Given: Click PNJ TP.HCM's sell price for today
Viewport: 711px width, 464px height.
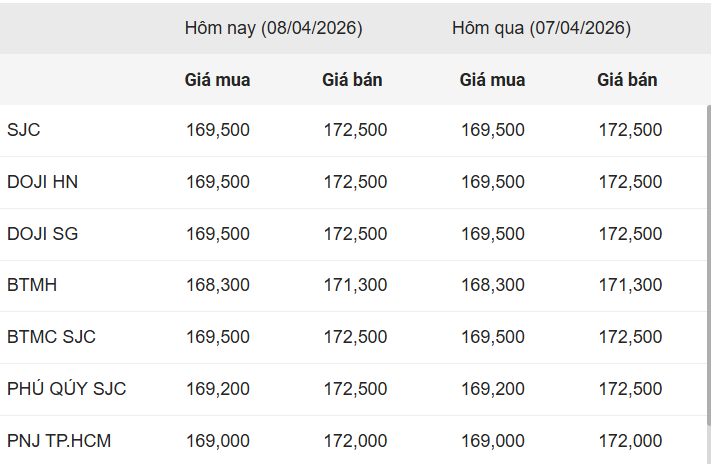Looking at the screenshot, I should pos(355,441).
